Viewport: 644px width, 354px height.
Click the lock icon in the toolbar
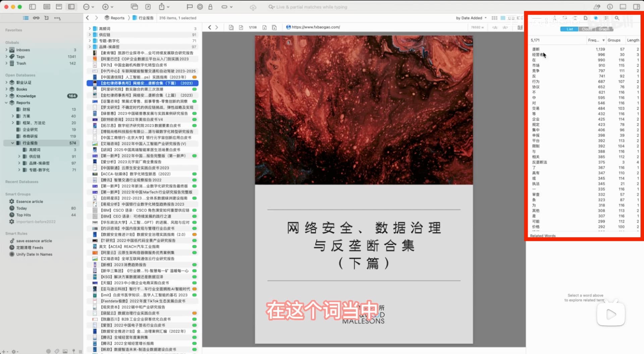click(x=210, y=7)
